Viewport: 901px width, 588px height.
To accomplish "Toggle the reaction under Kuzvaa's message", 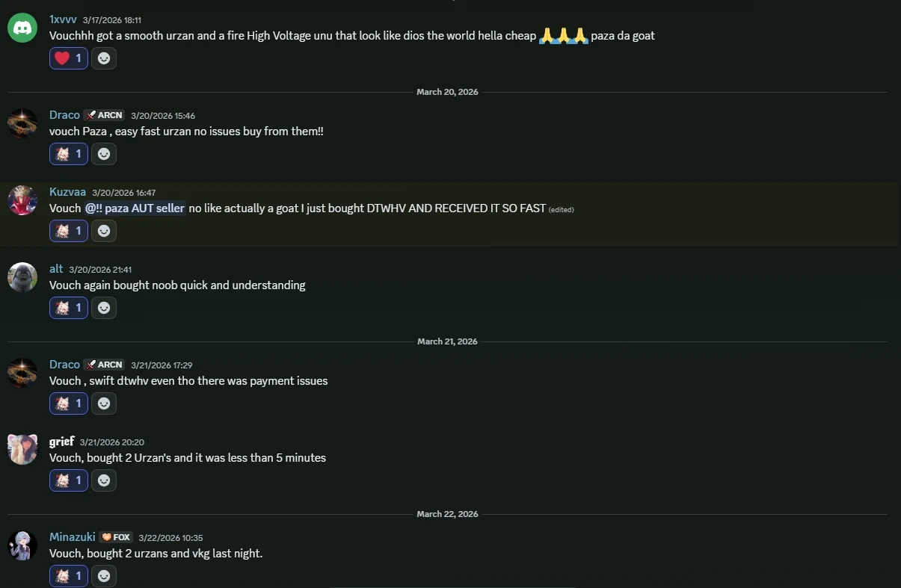I will 69,231.
